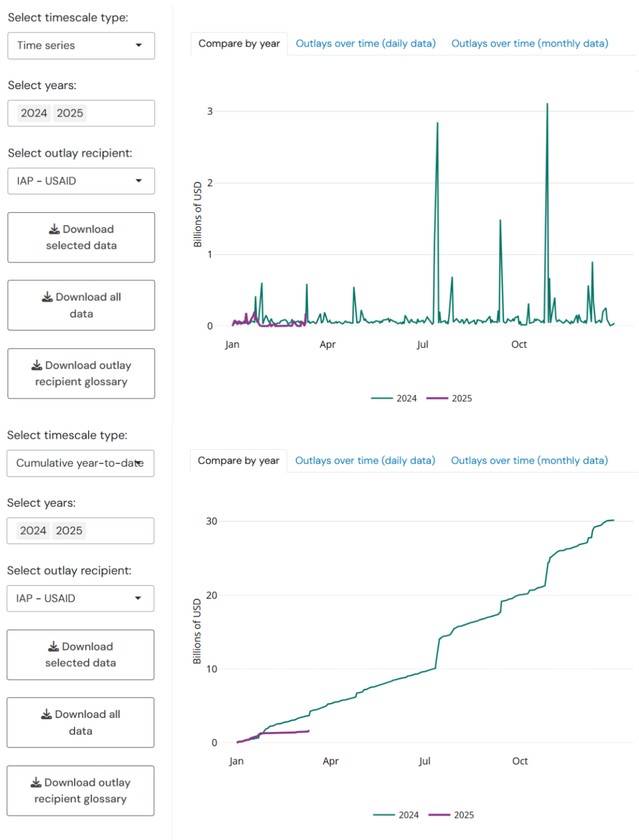This screenshot has width=639, height=840.
Task: Open IAP - USAID dropdown below Time series selector
Action: tap(81, 181)
